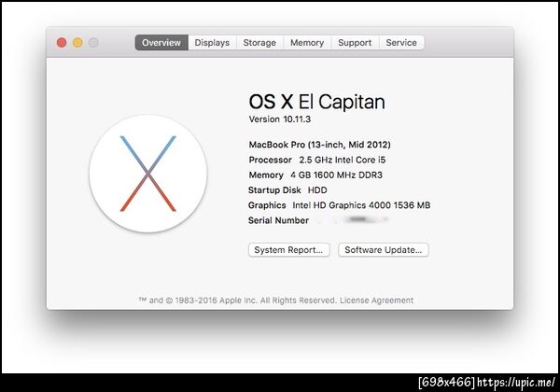Open the Displays tab

(212, 43)
